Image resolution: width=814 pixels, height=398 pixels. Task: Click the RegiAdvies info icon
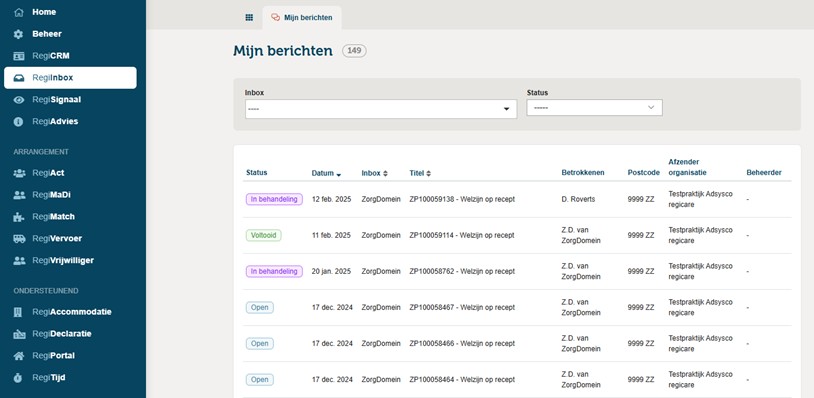(19, 121)
